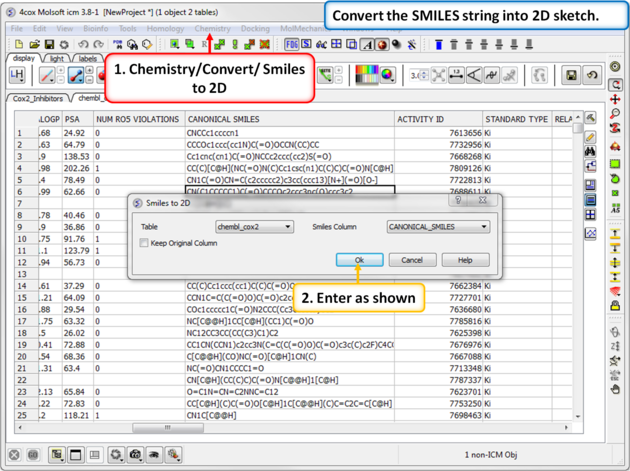The width and height of the screenshot is (630, 471).
Task: Switch to the light tab
Action: tap(57, 59)
